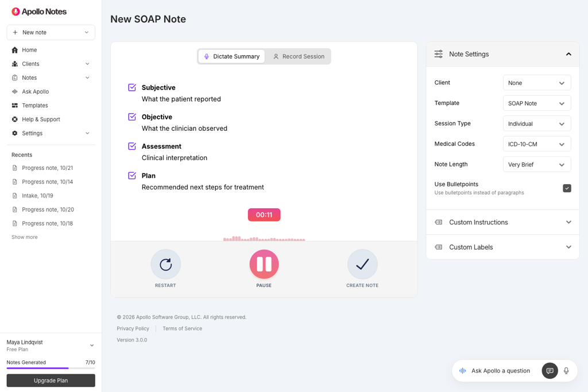Viewport: 588px width, 392px height.
Task: Open the Ask Apollo chat icon
Action: pos(550,371)
